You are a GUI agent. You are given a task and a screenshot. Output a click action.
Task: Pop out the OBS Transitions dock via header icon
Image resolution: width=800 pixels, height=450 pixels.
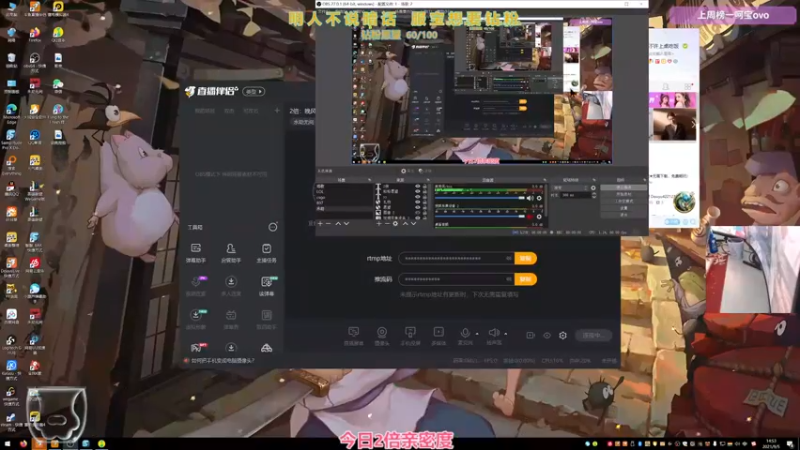click(x=594, y=180)
